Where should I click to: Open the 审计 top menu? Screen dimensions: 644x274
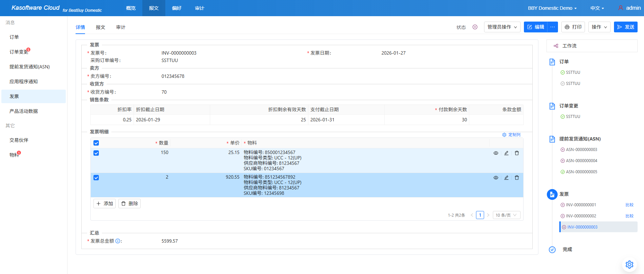pyautogui.click(x=200, y=8)
